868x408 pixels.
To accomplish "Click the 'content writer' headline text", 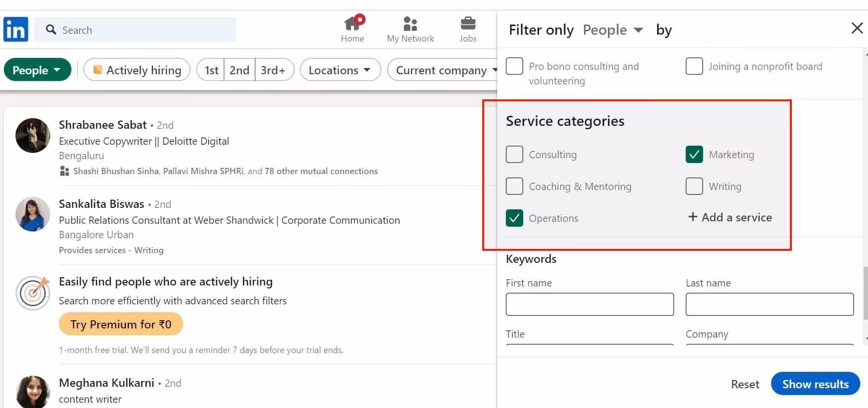I will pyautogui.click(x=90, y=399).
